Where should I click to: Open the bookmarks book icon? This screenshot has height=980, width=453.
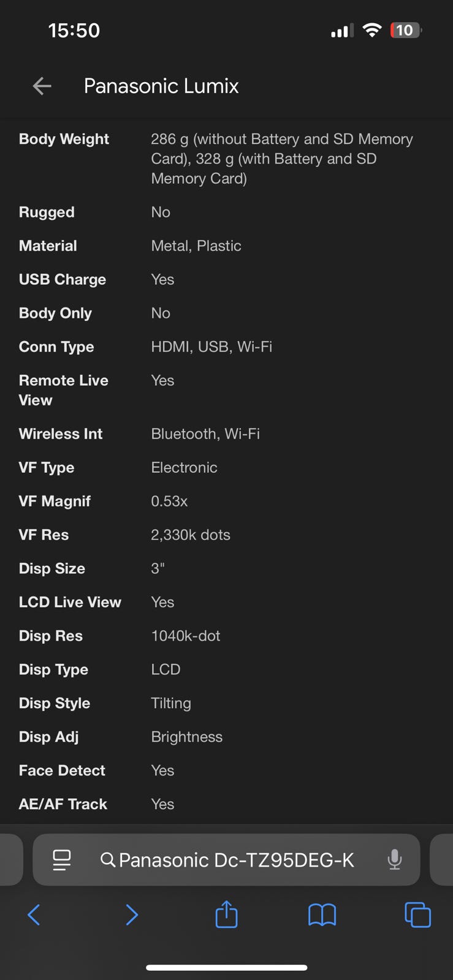322,915
